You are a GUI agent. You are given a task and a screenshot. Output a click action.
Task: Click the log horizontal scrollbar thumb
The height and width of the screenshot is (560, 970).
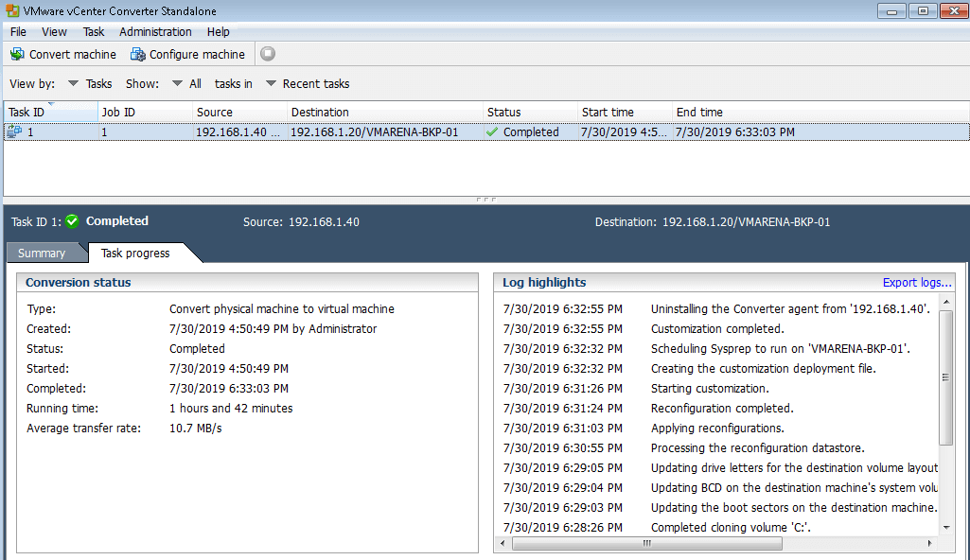[x=647, y=543]
